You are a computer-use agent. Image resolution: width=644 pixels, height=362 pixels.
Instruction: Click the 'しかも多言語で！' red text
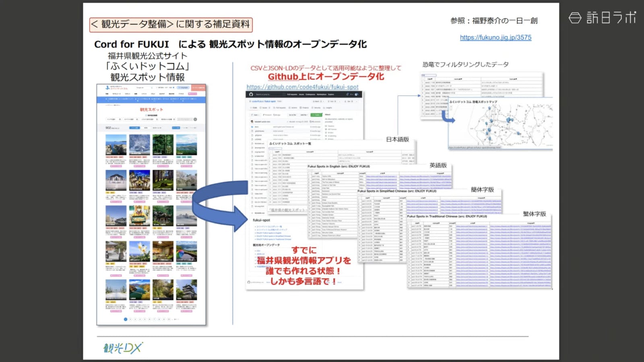tap(303, 281)
